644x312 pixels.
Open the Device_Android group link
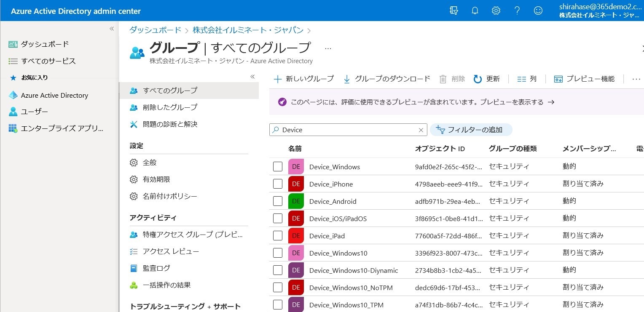point(333,201)
